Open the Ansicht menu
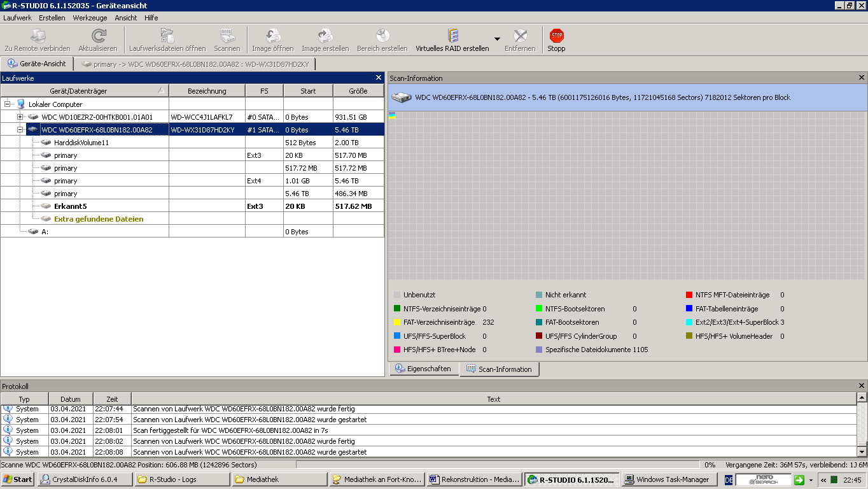Screen dimensions: 868x489 (x=126, y=18)
